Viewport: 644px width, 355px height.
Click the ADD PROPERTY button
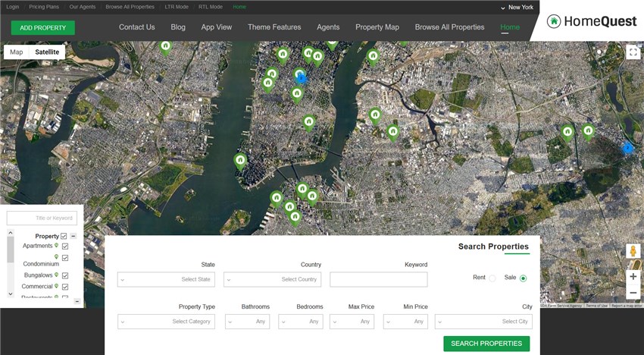[42, 27]
